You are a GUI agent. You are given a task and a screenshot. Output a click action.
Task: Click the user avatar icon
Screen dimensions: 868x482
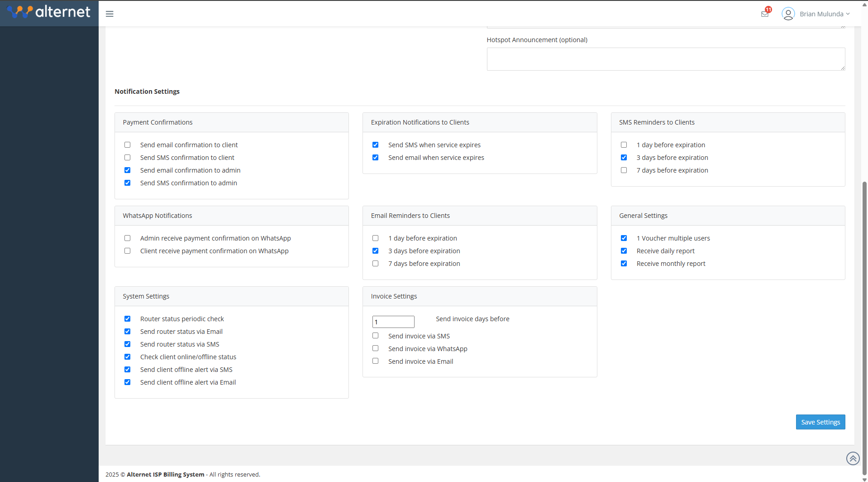pyautogui.click(x=788, y=14)
